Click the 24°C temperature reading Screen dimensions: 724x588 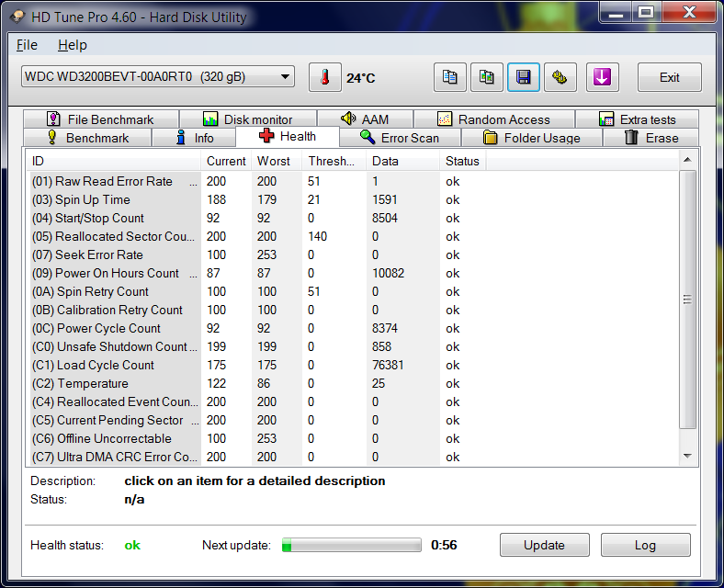point(360,78)
